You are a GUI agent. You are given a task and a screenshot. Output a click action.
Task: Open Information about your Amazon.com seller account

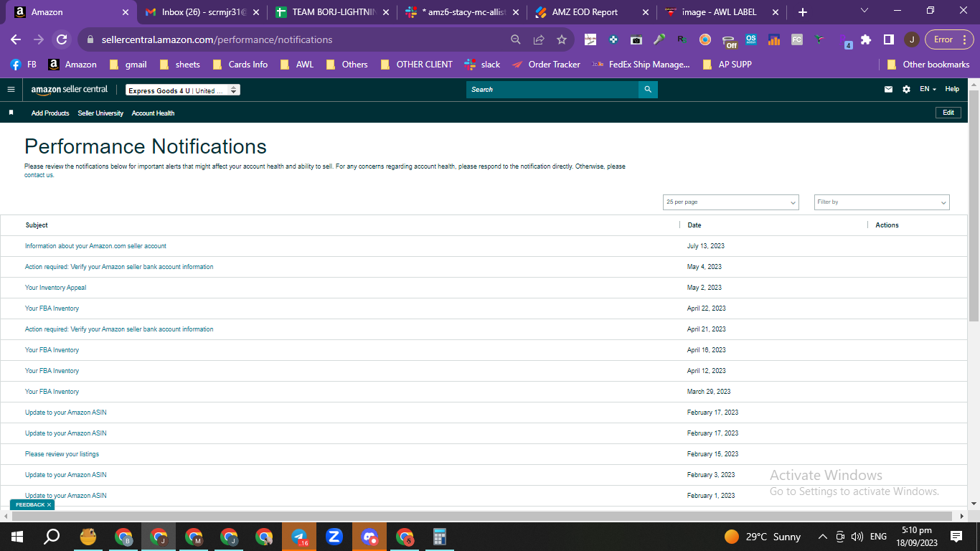[95, 246]
